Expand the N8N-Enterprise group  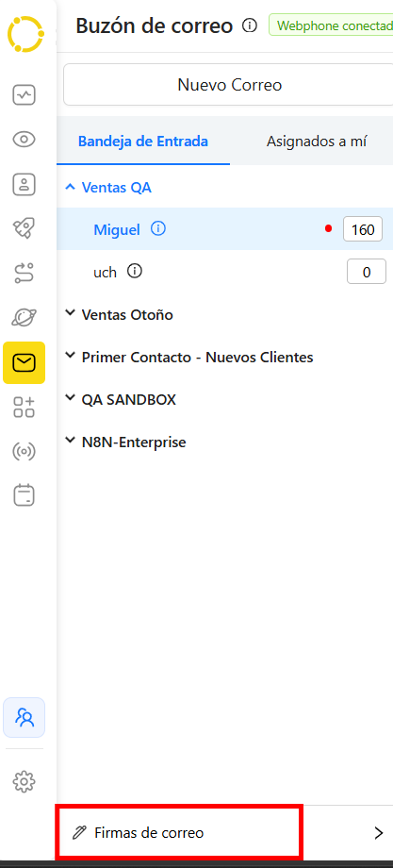click(x=125, y=442)
